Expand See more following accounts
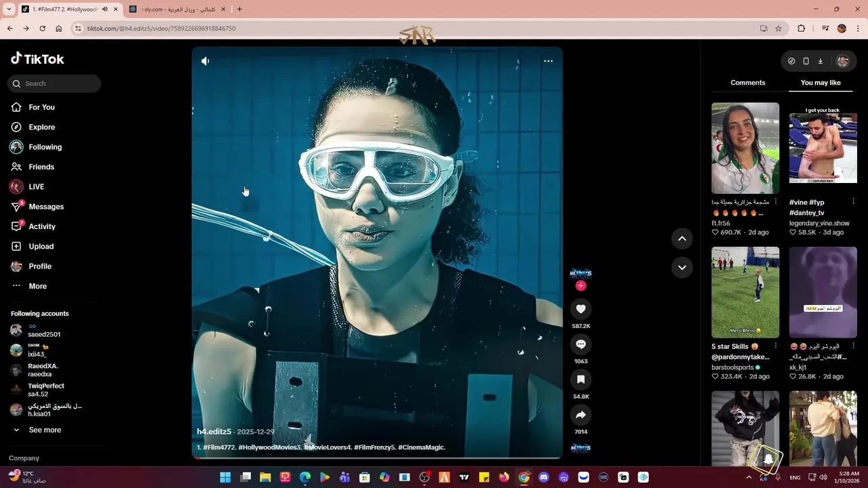 tap(45, 430)
